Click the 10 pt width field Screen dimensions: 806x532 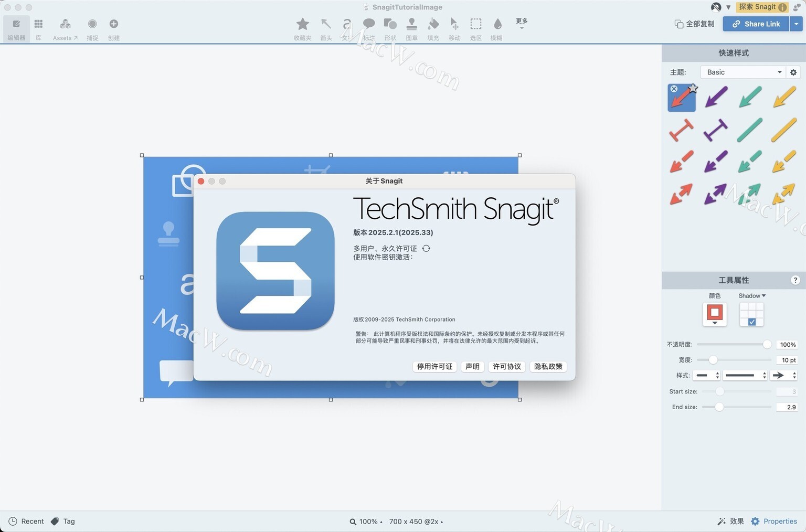[787, 360]
